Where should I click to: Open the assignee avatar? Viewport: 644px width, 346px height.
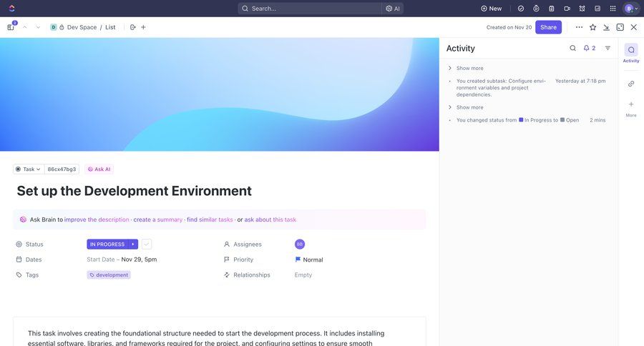(x=300, y=244)
